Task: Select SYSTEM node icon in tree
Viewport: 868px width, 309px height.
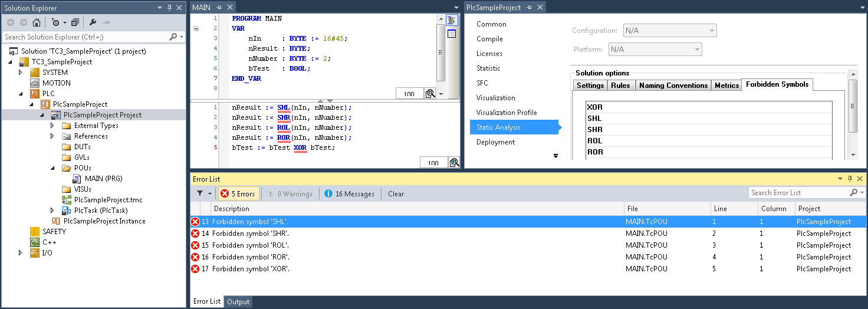Action: pos(35,73)
